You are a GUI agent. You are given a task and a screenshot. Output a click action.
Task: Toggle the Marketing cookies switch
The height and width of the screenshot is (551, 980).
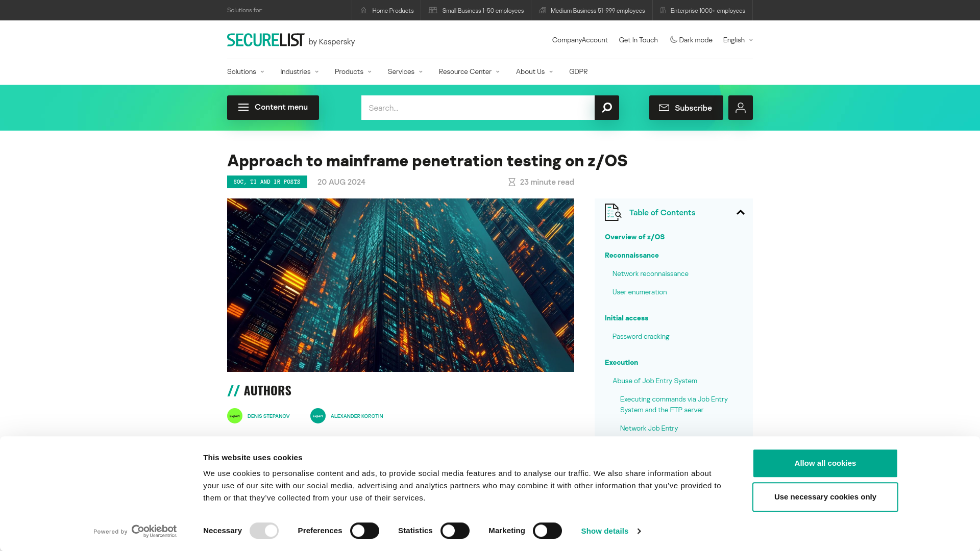point(547,531)
